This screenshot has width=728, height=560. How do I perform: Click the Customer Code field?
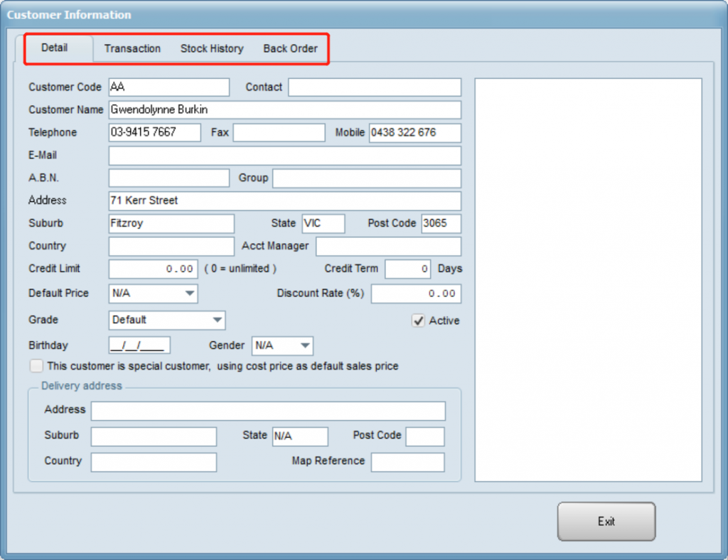coord(168,87)
